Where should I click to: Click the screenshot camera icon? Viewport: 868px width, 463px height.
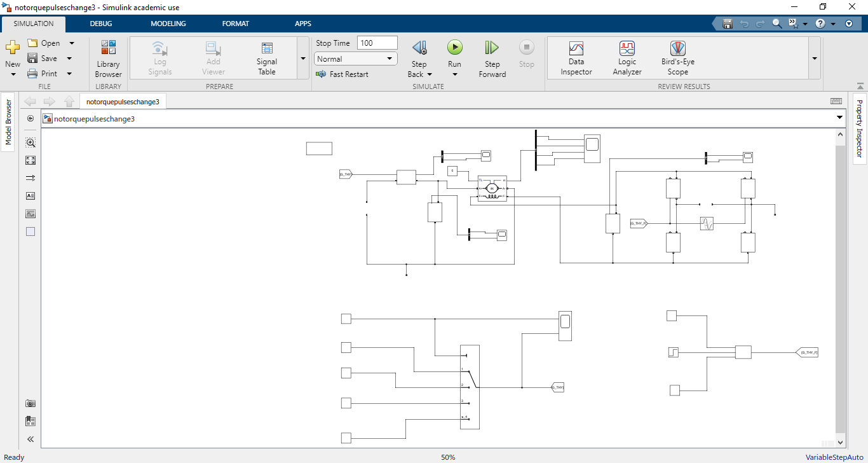pyautogui.click(x=31, y=403)
